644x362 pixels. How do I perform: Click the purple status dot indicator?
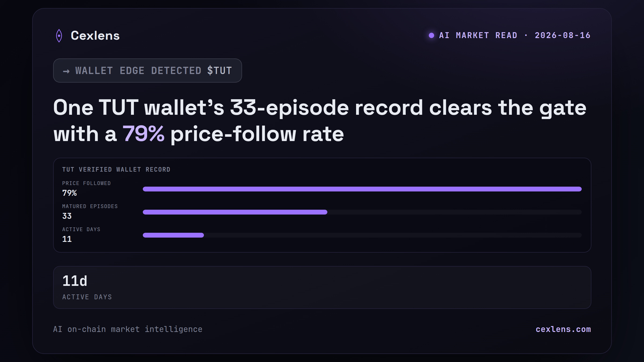[x=431, y=35]
